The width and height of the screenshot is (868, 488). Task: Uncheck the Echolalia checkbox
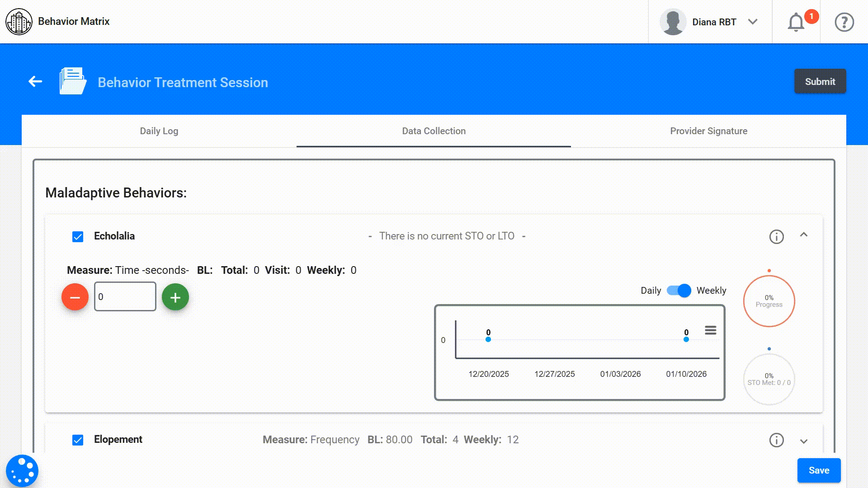(78, 237)
